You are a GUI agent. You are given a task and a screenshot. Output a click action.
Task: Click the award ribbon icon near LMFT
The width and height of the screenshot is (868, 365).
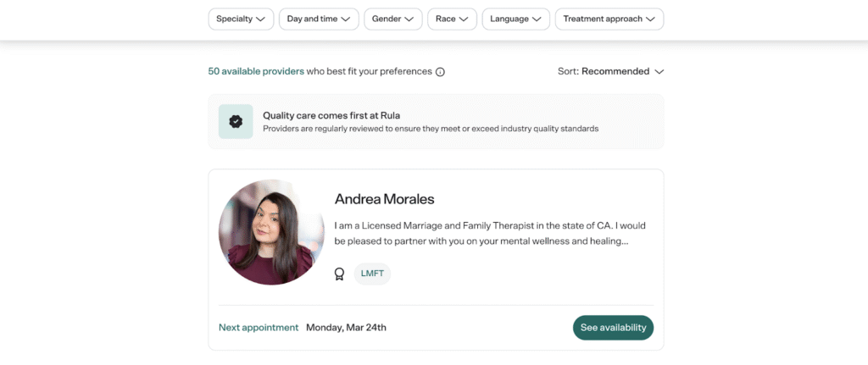[340, 274]
